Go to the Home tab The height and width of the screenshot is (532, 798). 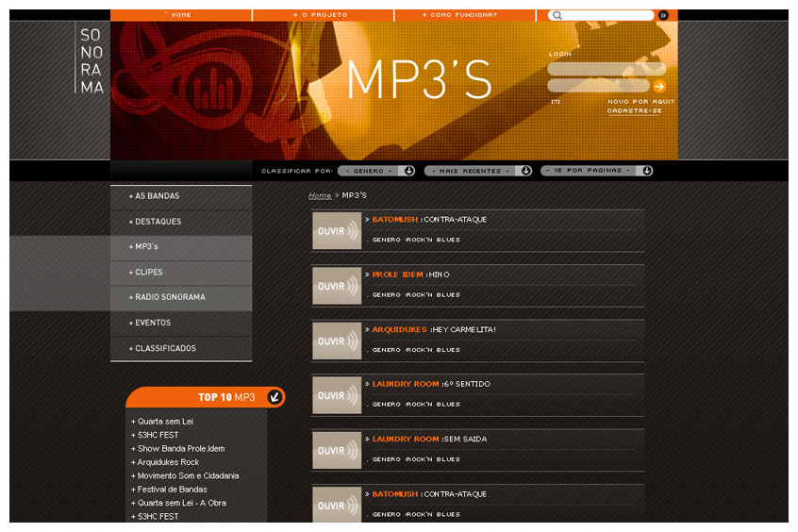[181, 15]
